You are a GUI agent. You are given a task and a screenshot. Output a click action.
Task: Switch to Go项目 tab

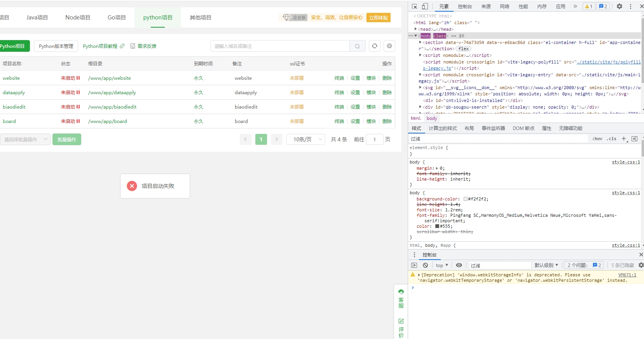[x=117, y=18]
